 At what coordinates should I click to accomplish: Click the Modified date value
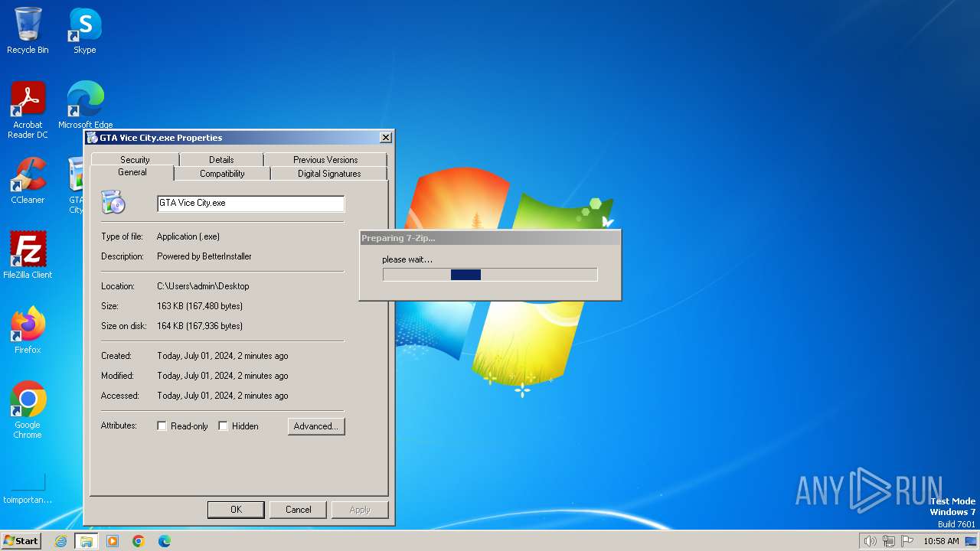[223, 376]
